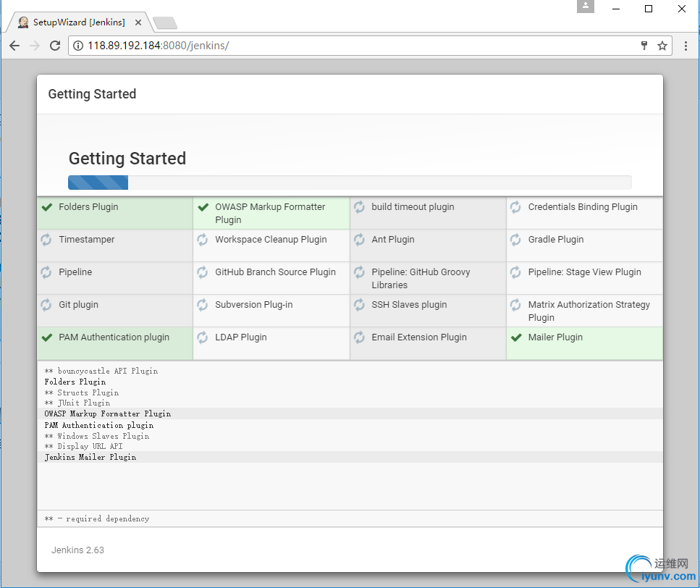Click the pending icon for Email Extension Plugin

[x=359, y=337]
